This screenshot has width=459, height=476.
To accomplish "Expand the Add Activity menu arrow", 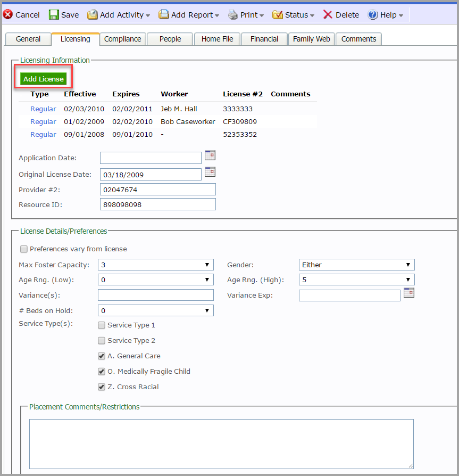I will coord(148,15).
